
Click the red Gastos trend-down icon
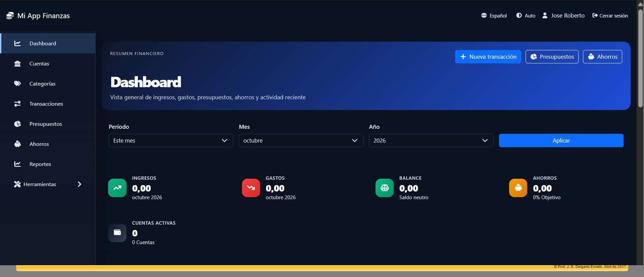[251, 188]
